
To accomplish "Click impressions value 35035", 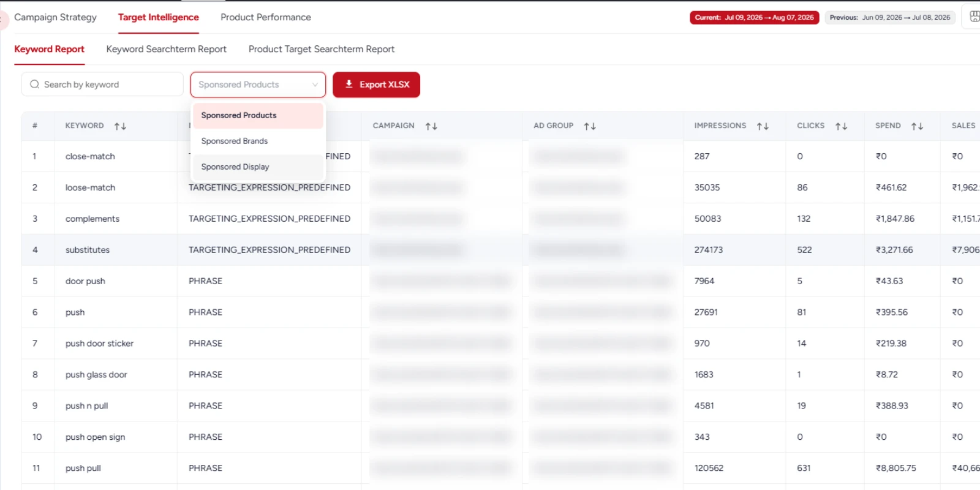I will point(707,187).
